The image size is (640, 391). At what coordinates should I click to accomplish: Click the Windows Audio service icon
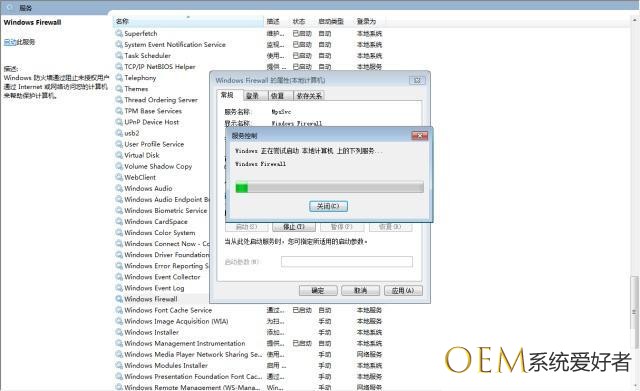[119, 188]
